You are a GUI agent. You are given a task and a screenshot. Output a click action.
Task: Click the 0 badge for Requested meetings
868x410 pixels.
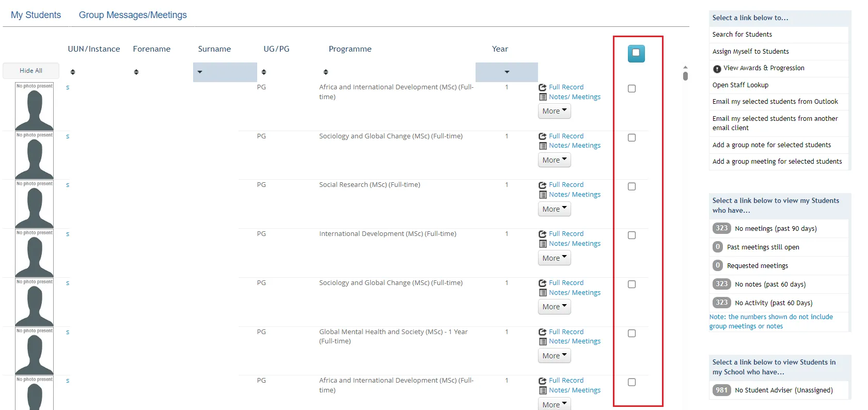(718, 265)
